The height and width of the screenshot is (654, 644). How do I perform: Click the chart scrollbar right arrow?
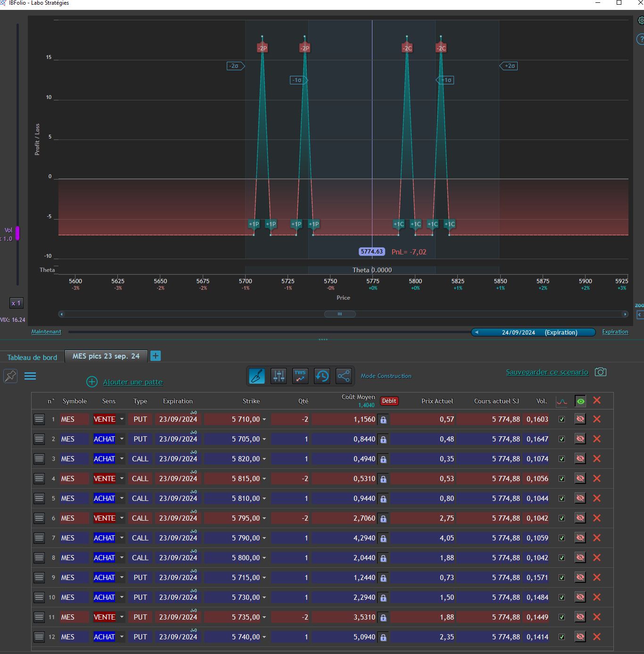[x=625, y=314]
